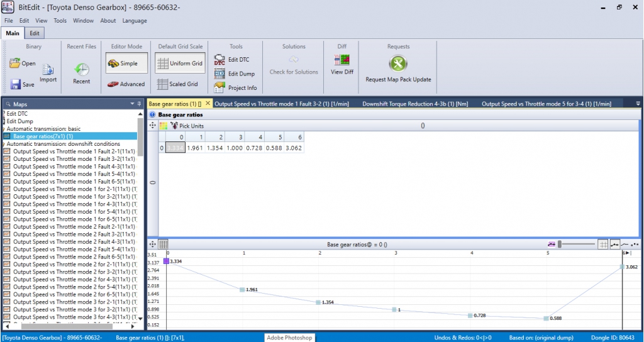Toggle the graph panel table-view icon
644x342 pixels.
pos(163,245)
